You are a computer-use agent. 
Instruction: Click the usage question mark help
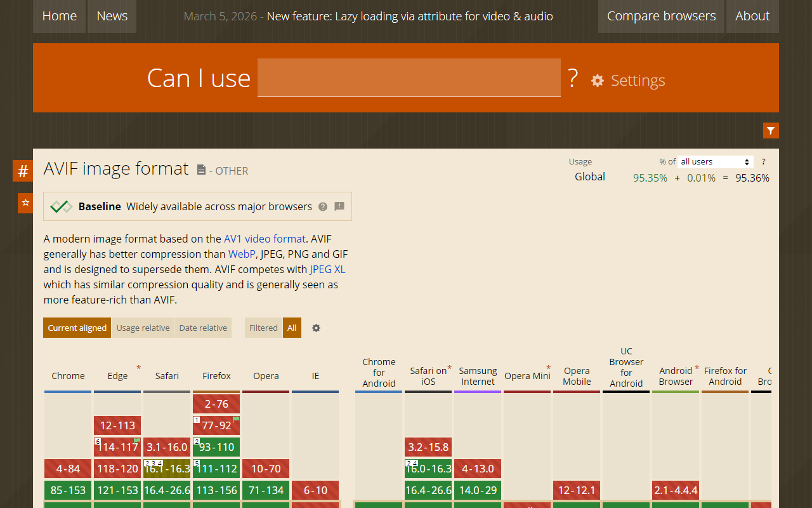763,162
